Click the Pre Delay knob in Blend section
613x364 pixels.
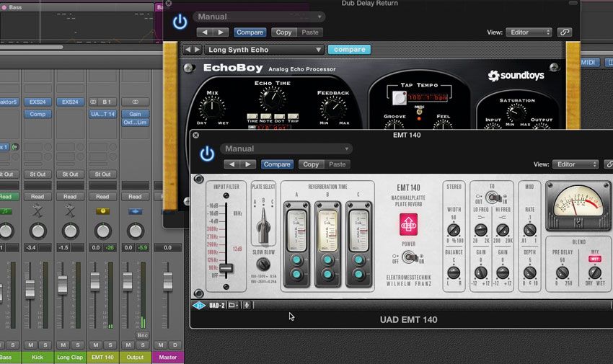click(x=563, y=272)
